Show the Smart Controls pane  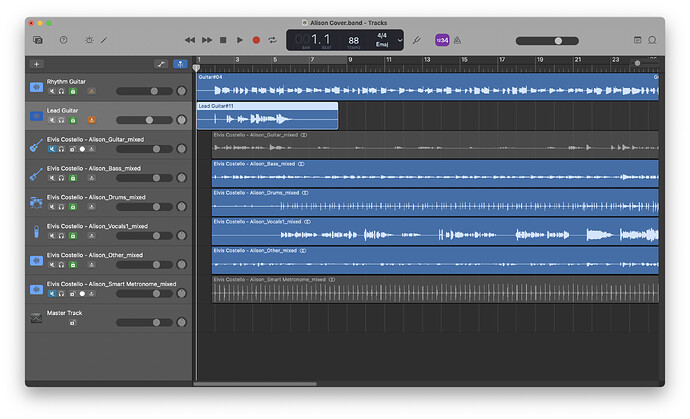click(x=89, y=40)
